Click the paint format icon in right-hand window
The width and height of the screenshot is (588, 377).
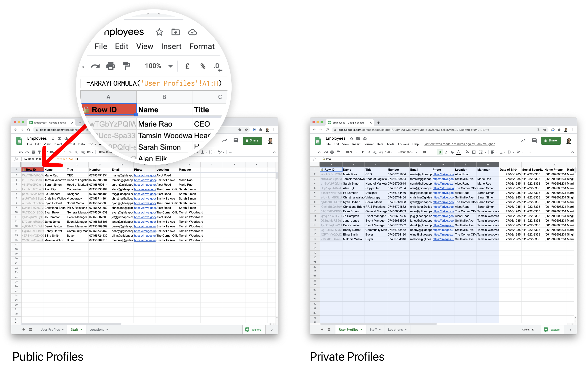tap(338, 152)
